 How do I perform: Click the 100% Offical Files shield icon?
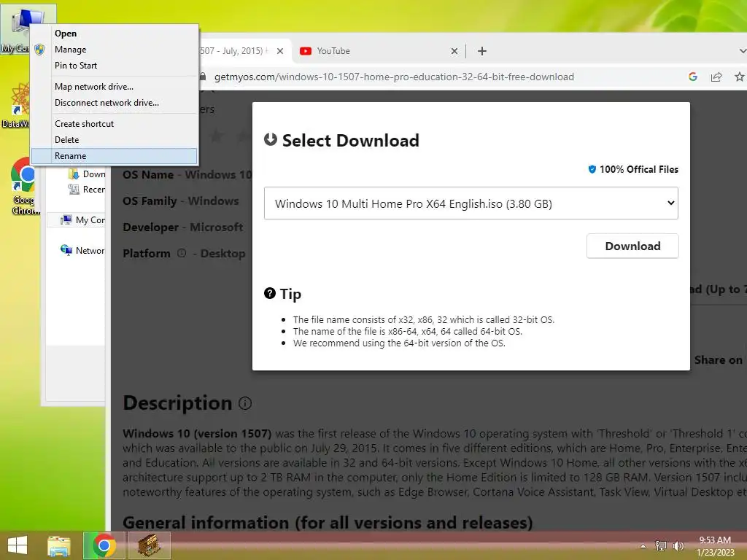coord(592,169)
